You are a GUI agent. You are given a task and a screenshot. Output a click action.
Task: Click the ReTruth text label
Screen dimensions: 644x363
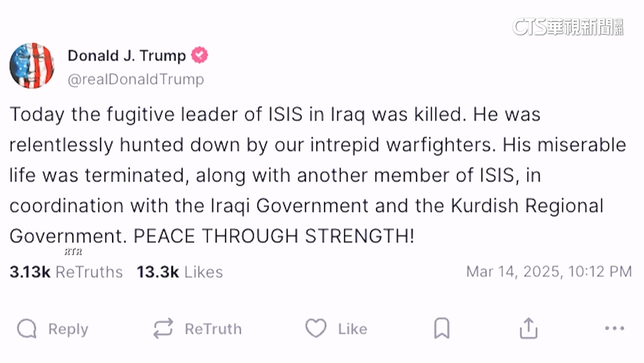[x=213, y=329]
